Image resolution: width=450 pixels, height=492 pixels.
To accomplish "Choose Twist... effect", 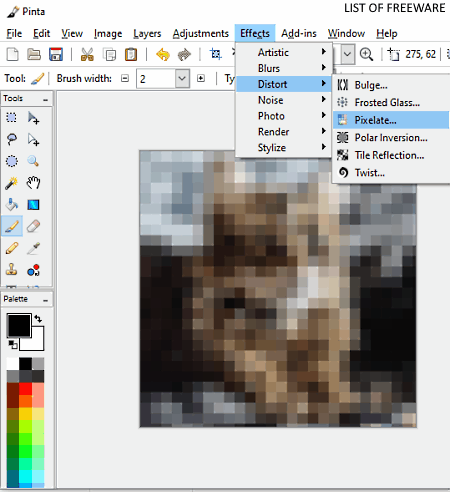I will [391, 173].
